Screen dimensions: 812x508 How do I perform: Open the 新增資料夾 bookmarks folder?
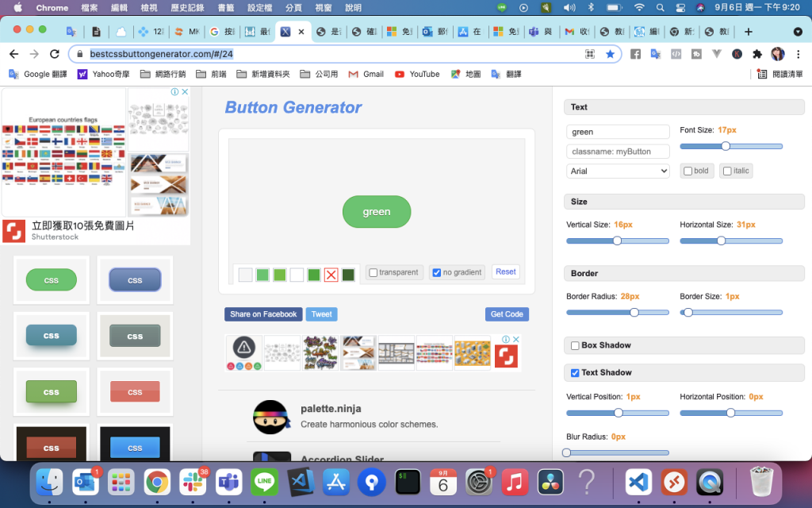click(263, 74)
